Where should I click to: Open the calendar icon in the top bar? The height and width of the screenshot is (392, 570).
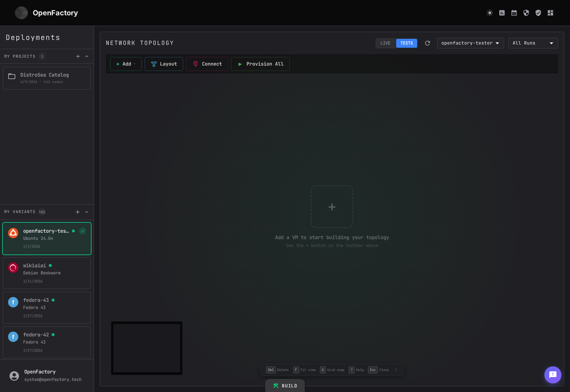[514, 13]
